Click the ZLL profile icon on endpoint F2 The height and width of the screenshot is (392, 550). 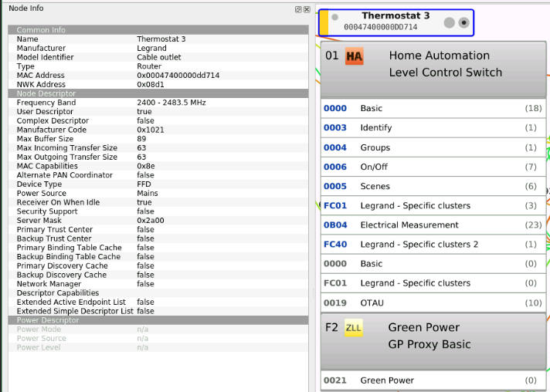click(x=354, y=328)
